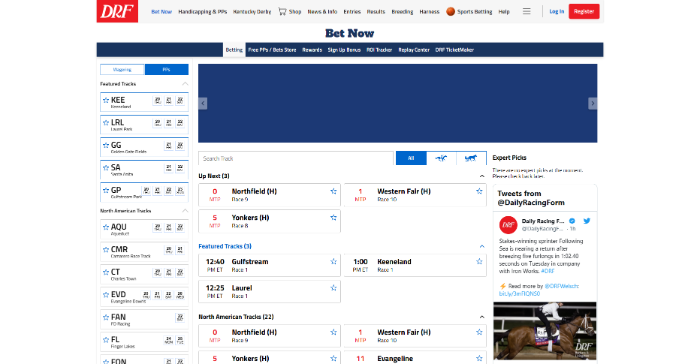
Task: Switch sidebar to PPs mode
Action: point(167,70)
